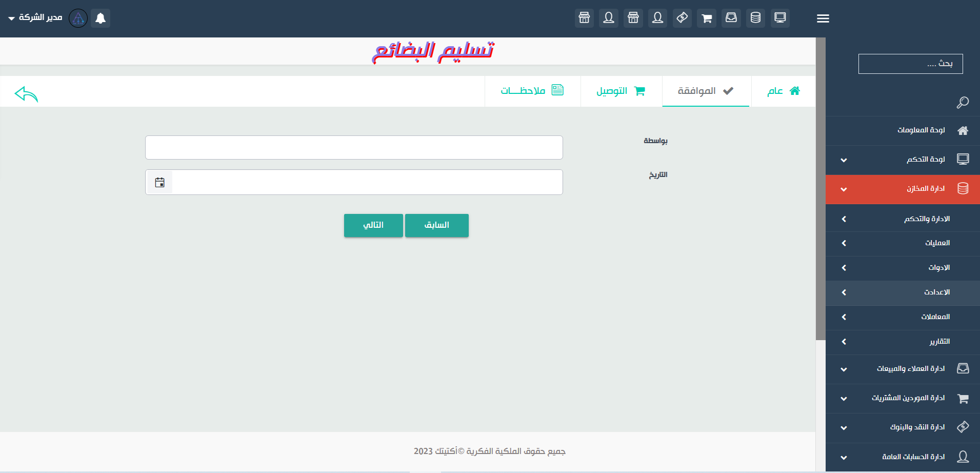Click the inbox tray icon in top toolbar
Image resolution: width=980 pixels, height=473 pixels.
pyautogui.click(x=731, y=18)
